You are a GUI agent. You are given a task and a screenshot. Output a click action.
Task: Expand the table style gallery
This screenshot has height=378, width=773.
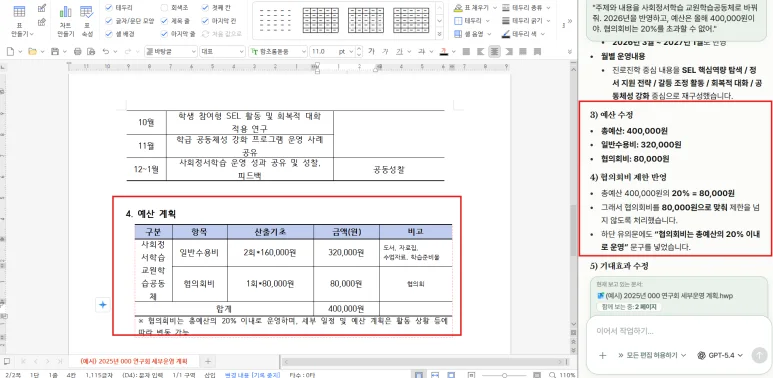coord(440,34)
